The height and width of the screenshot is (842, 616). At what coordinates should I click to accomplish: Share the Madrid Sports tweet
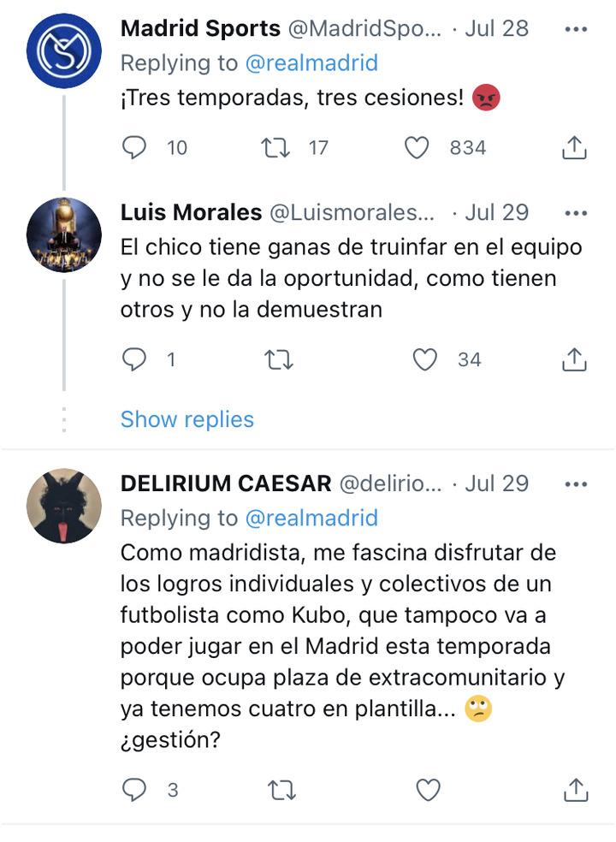click(x=574, y=148)
